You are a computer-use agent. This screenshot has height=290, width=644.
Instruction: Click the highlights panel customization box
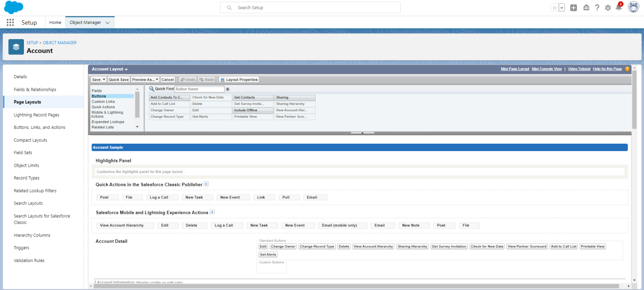pos(359,172)
